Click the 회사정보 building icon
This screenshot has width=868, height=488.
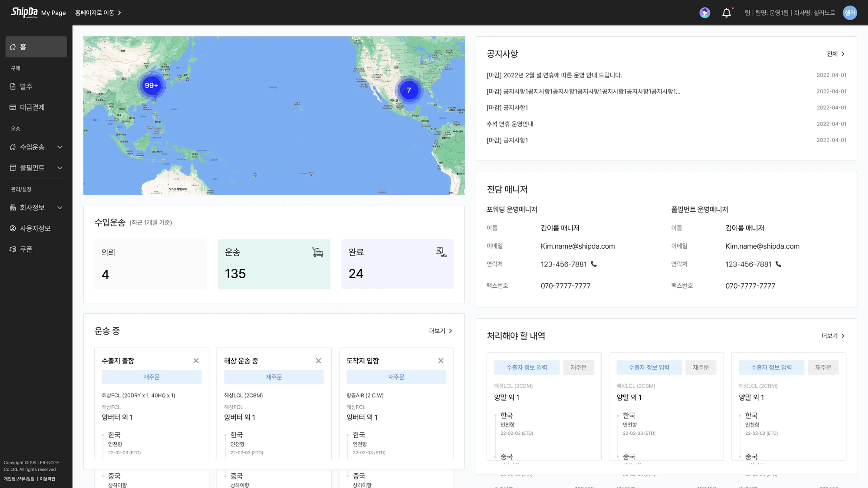point(13,207)
